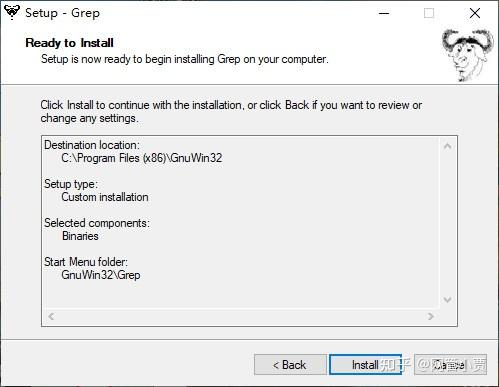
Task: Click the Binaries component entry
Action: (x=80, y=236)
